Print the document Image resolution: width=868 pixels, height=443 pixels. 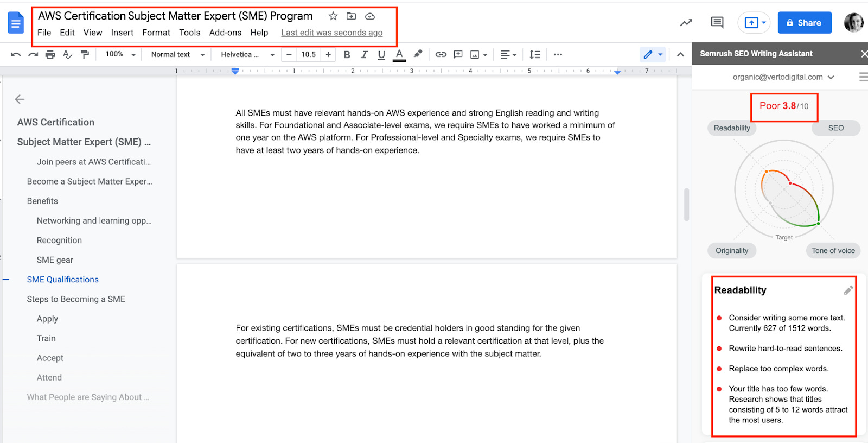[50, 54]
